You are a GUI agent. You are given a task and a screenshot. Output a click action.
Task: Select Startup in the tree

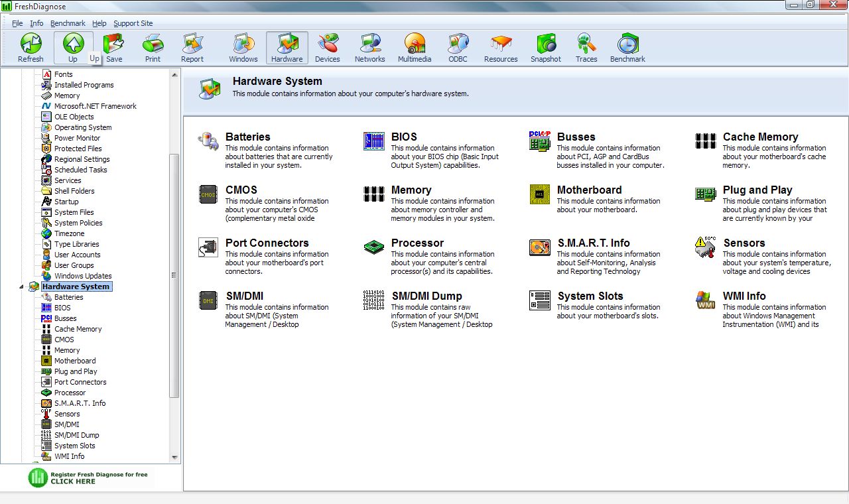(x=66, y=202)
